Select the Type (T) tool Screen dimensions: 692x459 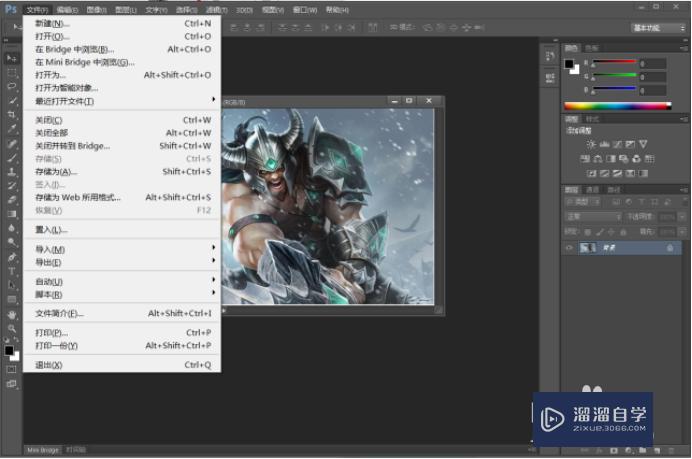[12, 271]
